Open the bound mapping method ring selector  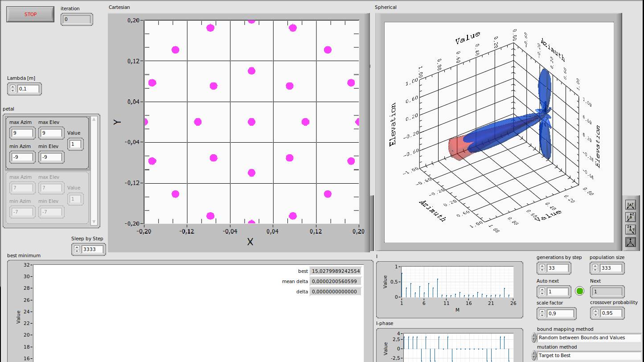589,337
